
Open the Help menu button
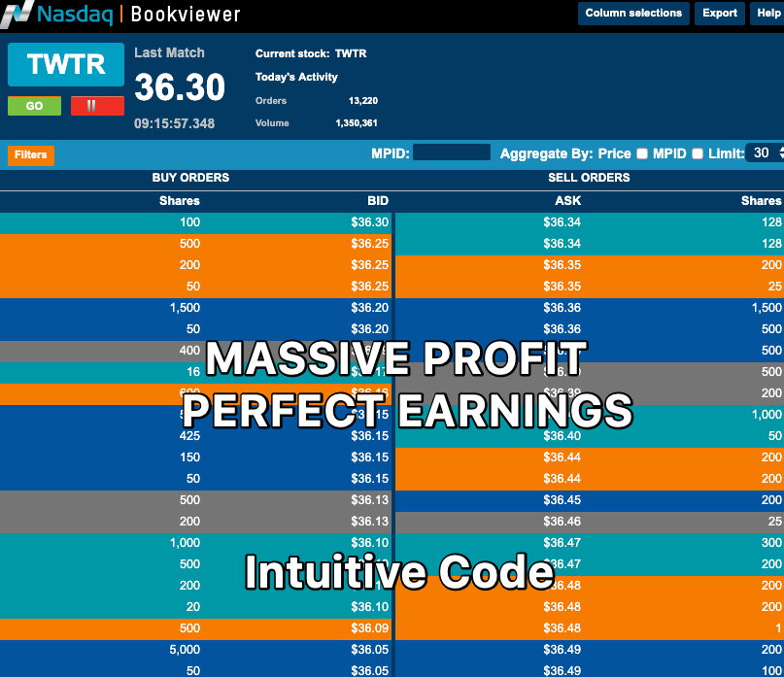[x=767, y=13]
